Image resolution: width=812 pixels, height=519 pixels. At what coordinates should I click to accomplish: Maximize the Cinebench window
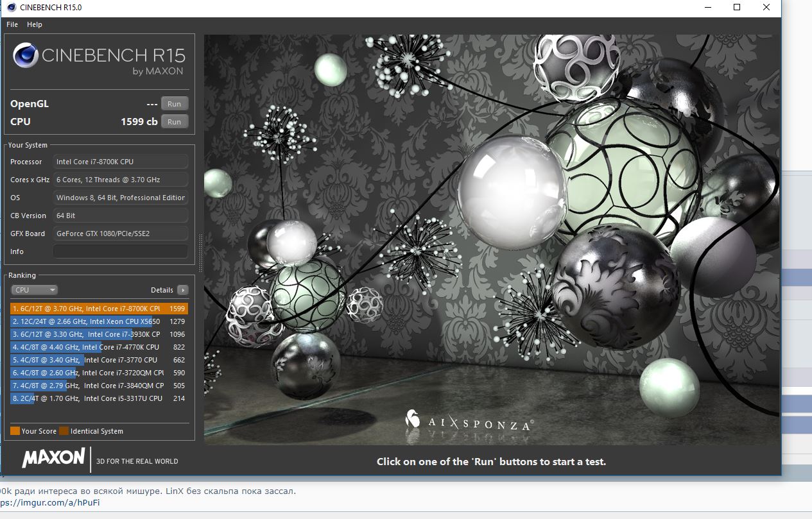click(x=737, y=8)
